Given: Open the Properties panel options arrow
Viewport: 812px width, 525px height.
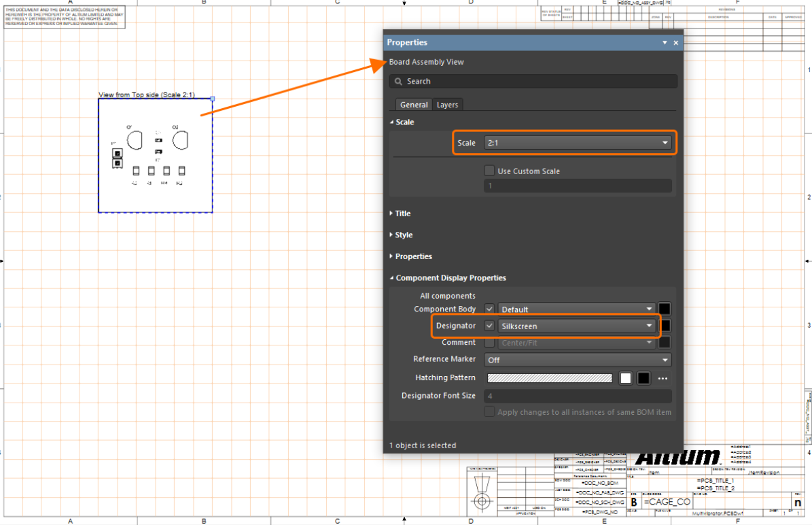Looking at the screenshot, I should (x=665, y=43).
